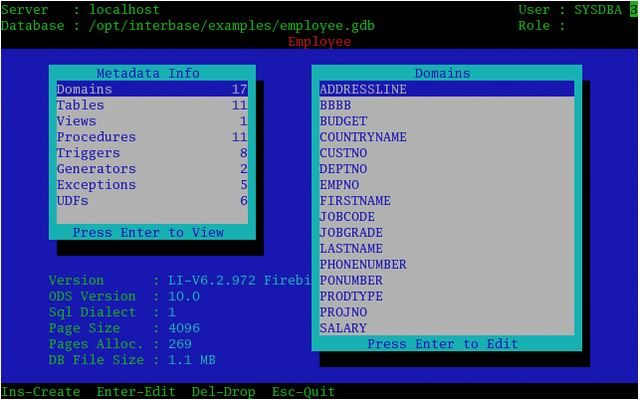Pick COUNTRYNAME domain
Screen dimensions: 640x400
pos(447,137)
